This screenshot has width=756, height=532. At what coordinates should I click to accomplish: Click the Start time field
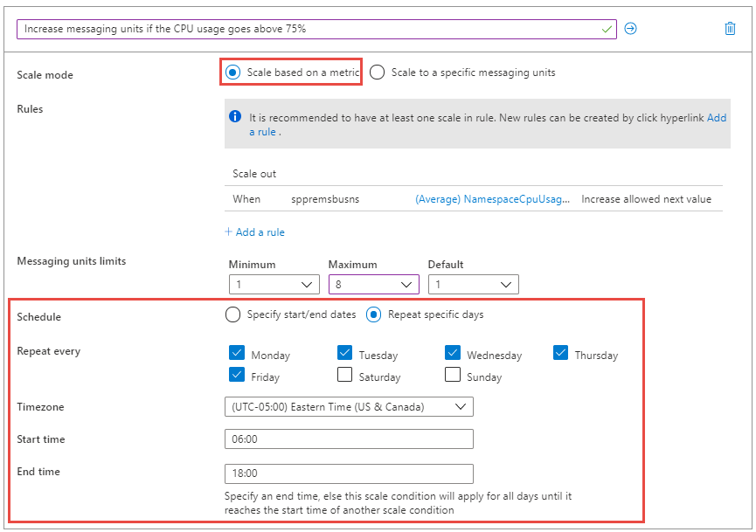(x=349, y=439)
